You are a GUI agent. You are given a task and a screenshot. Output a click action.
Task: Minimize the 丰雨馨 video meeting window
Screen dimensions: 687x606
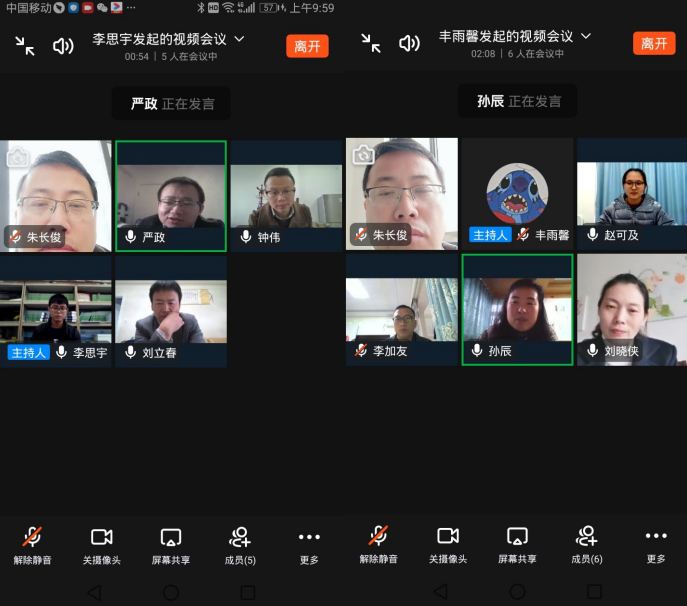pyautogui.click(x=371, y=44)
